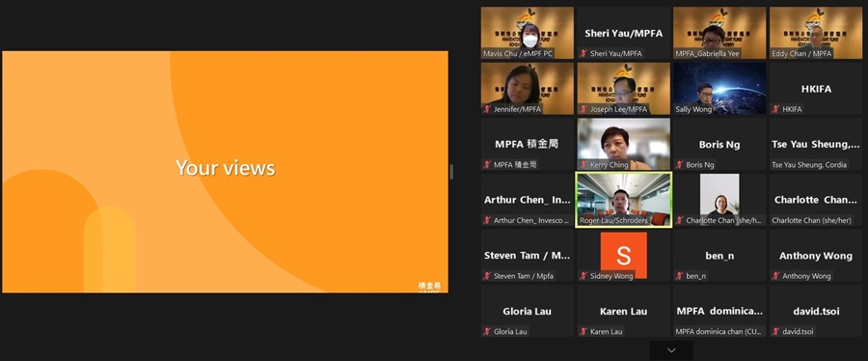Click the divider handle between slide and gallery
868x361 pixels.
[x=451, y=172]
